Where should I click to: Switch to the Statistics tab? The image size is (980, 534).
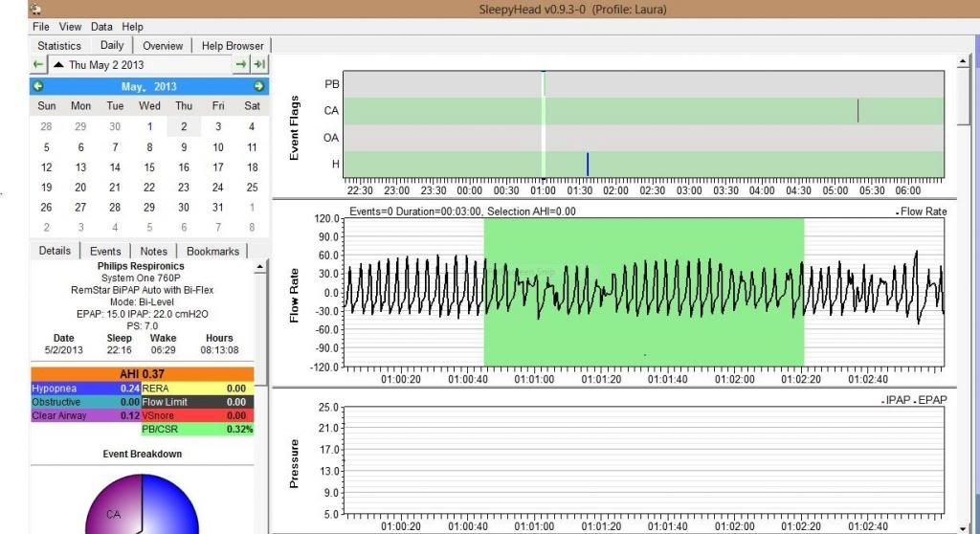pyautogui.click(x=58, y=46)
